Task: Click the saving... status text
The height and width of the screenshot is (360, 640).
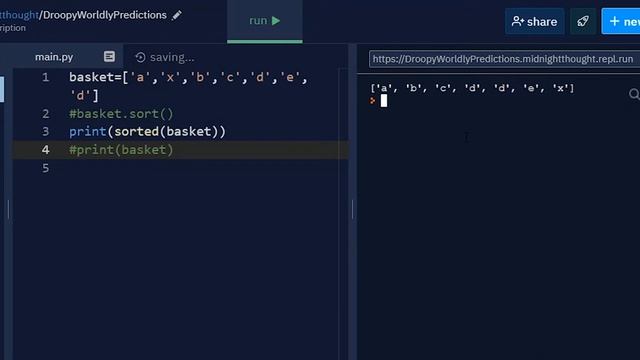Action: pos(172,58)
